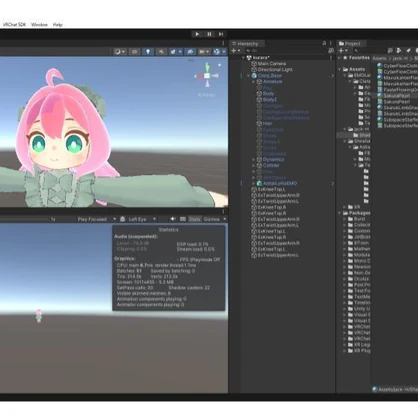
Task: Collapse the Packages folder in Project
Action: pyautogui.click(x=340, y=213)
